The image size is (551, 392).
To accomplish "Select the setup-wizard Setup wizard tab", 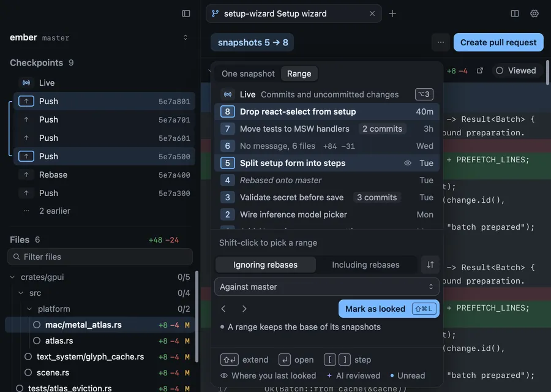I will pyautogui.click(x=294, y=13).
